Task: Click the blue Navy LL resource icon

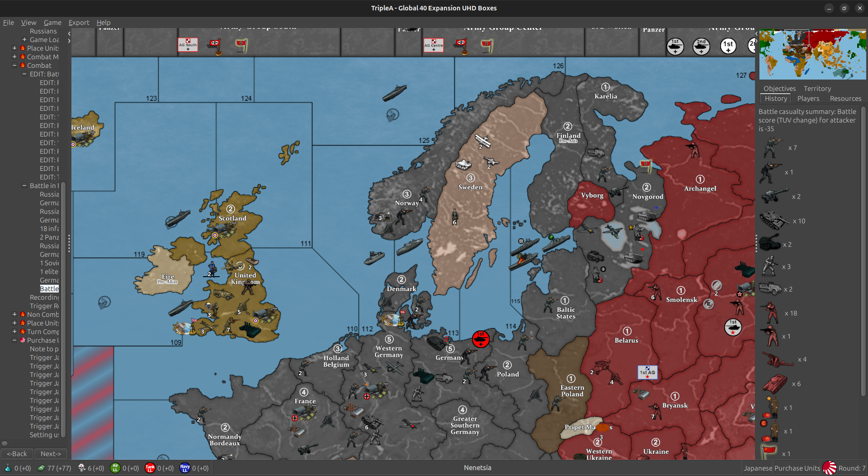Action: (185, 468)
